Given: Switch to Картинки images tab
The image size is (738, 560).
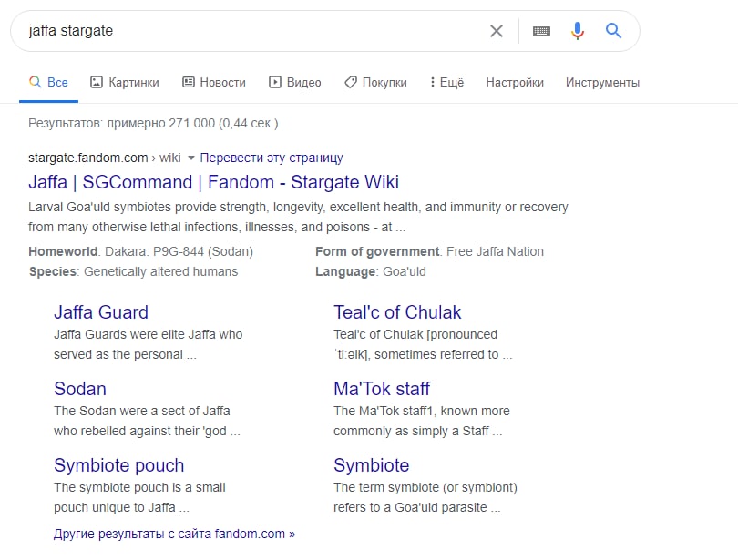Looking at the screenshot, I should pos(125,82).
